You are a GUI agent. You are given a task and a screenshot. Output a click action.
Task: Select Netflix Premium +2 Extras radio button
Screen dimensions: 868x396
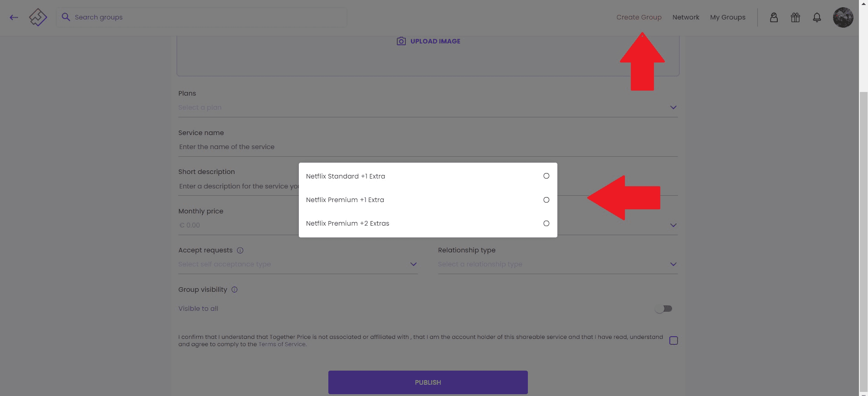(546, 223)
